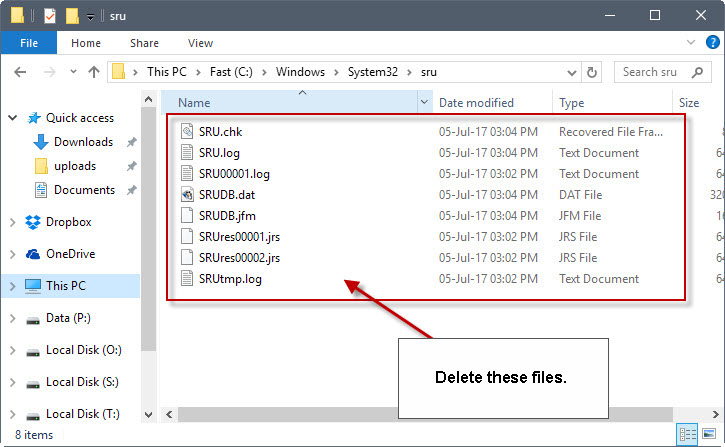Open the Help question mark icon
This screenshot has height=447, width=725.
point(713,43)
